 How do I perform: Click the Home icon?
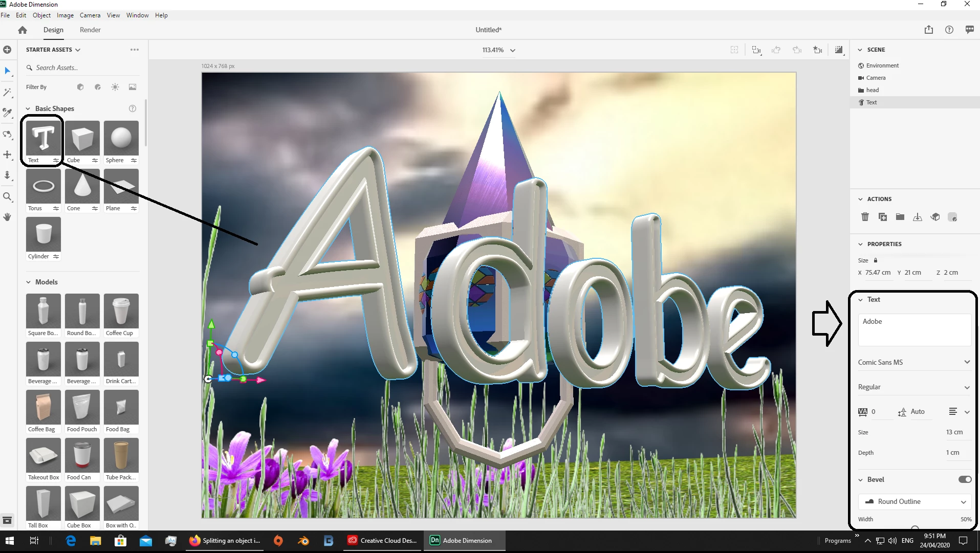point(23,30)
